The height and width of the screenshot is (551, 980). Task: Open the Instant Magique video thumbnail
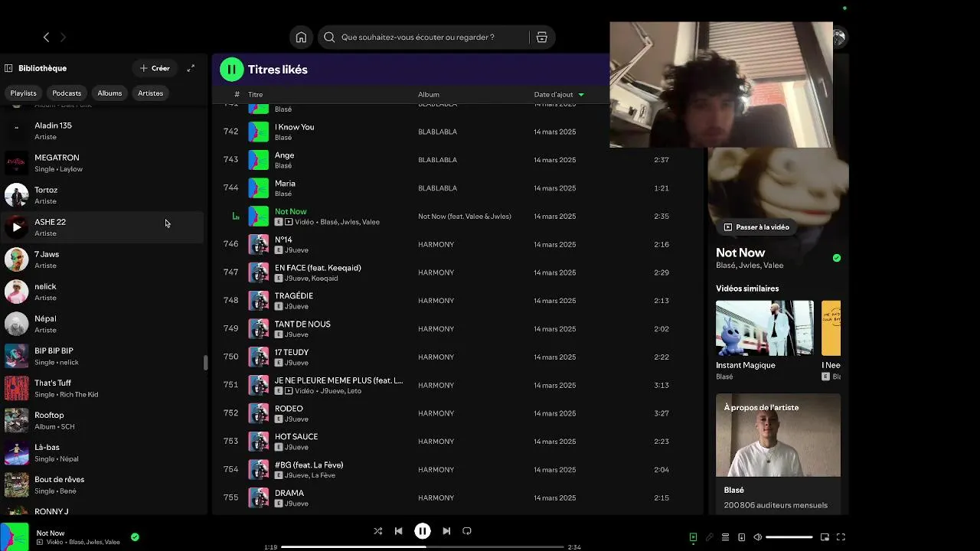pos(765,328)
